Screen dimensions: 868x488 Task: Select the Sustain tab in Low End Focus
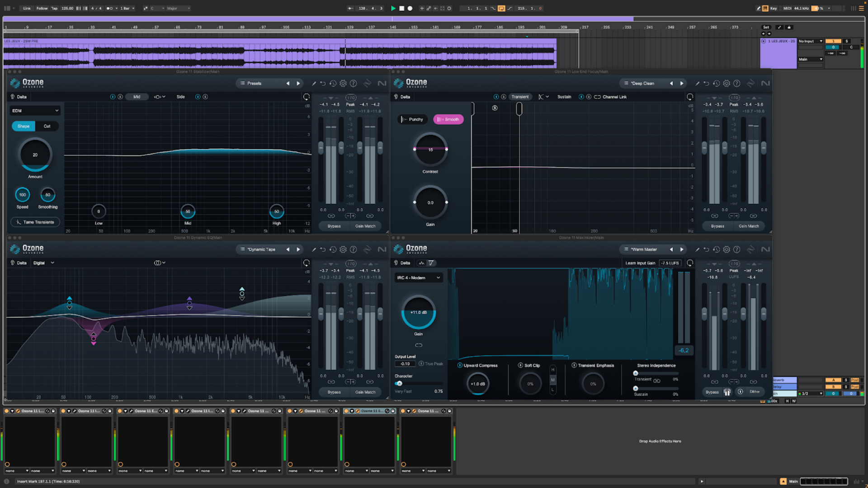pyautogui.click(x=564, y=96)
